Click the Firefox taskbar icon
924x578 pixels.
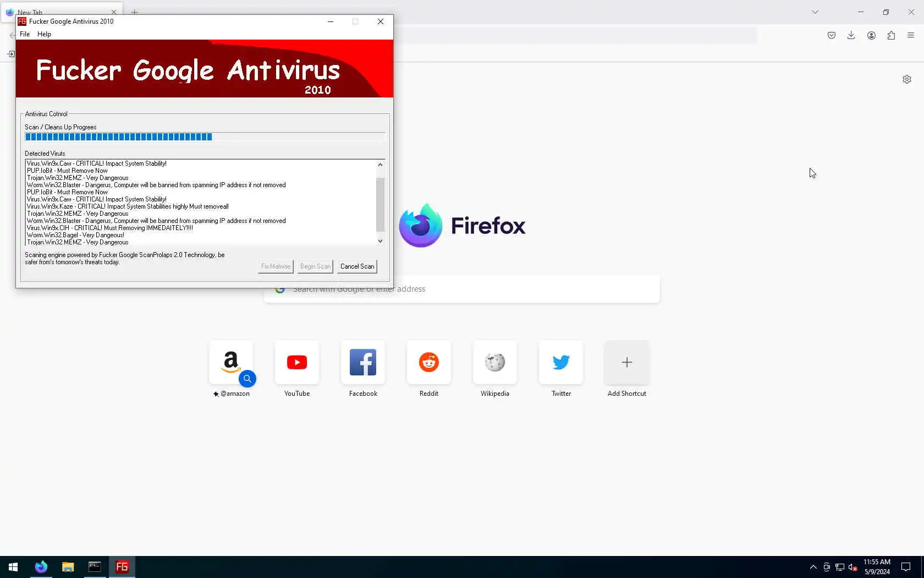coord(41,567)
